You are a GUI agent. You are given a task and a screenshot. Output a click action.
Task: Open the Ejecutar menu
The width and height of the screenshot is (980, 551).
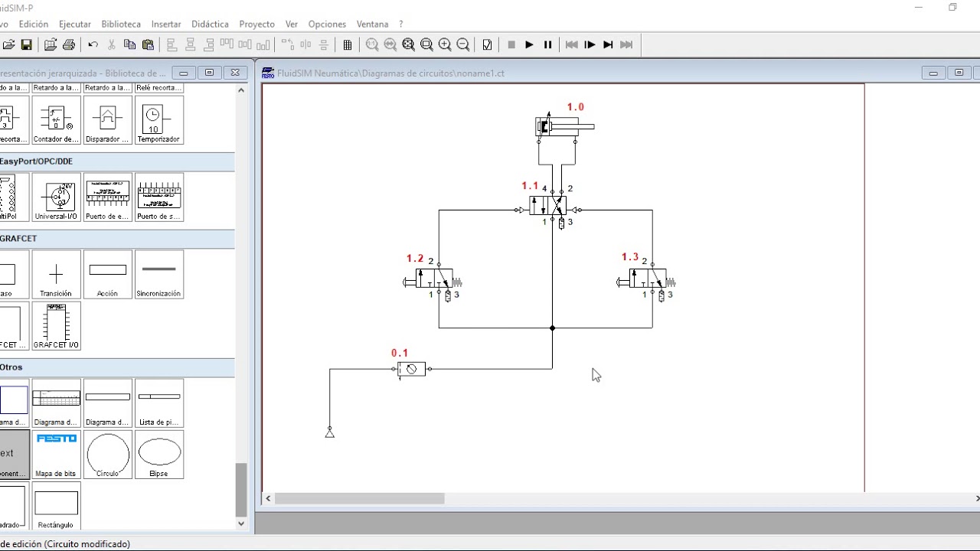(75, 24)
